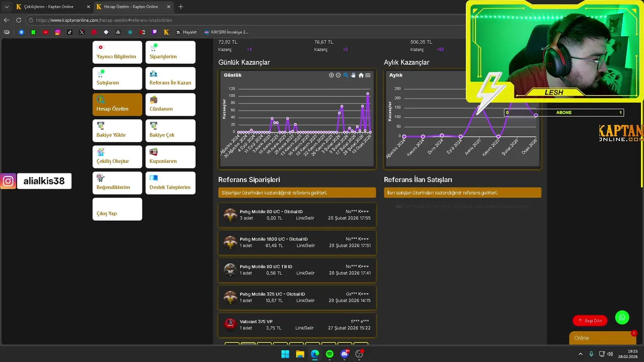644x362 pixels.
Task: Open Çekiliş Oluştur tile
Action: [117, 157]
